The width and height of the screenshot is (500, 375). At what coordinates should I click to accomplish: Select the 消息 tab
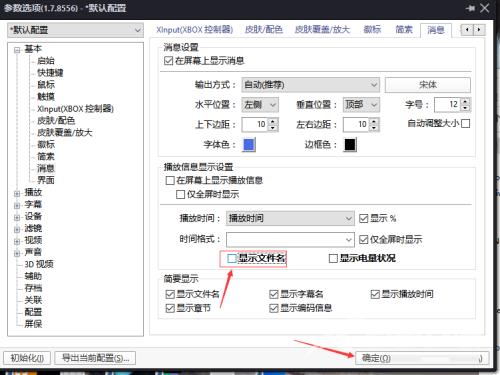436,30
